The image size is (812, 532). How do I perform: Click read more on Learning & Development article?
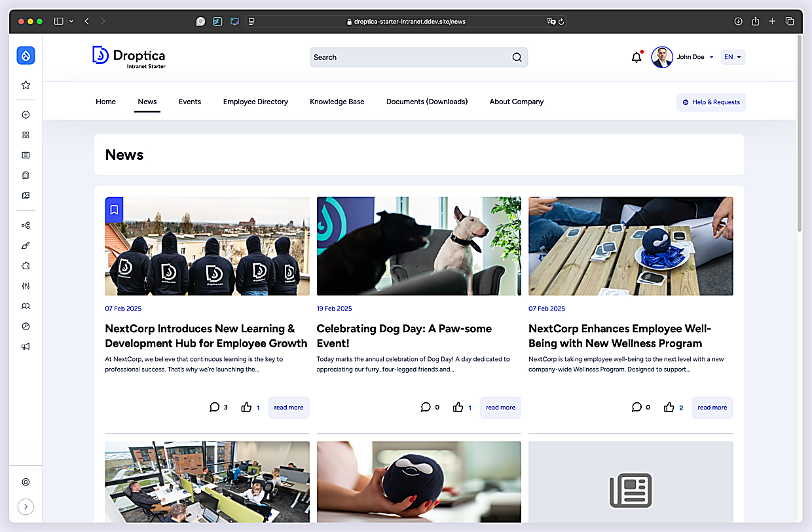[x=289, y=408]
